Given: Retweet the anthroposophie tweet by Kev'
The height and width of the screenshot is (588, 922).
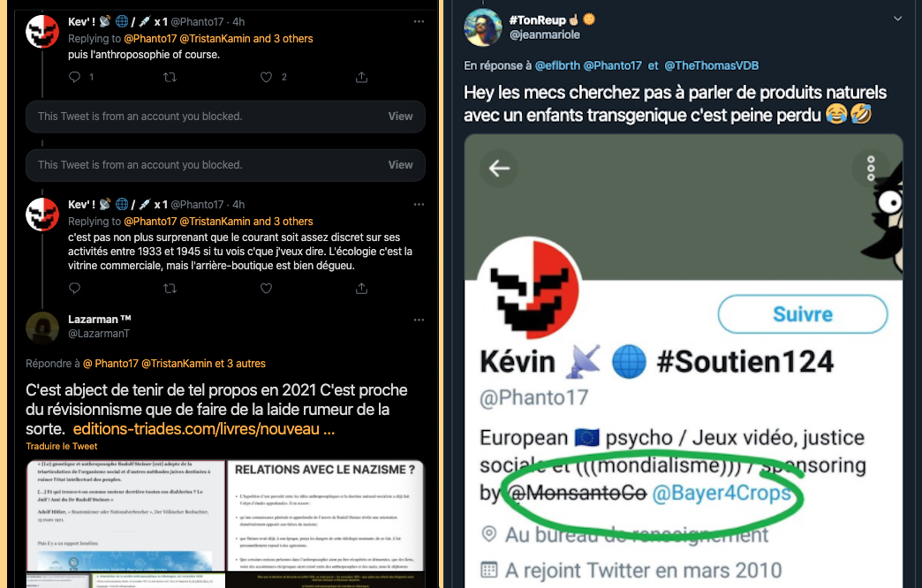Looking at the screenshot, I should [170, 77].
